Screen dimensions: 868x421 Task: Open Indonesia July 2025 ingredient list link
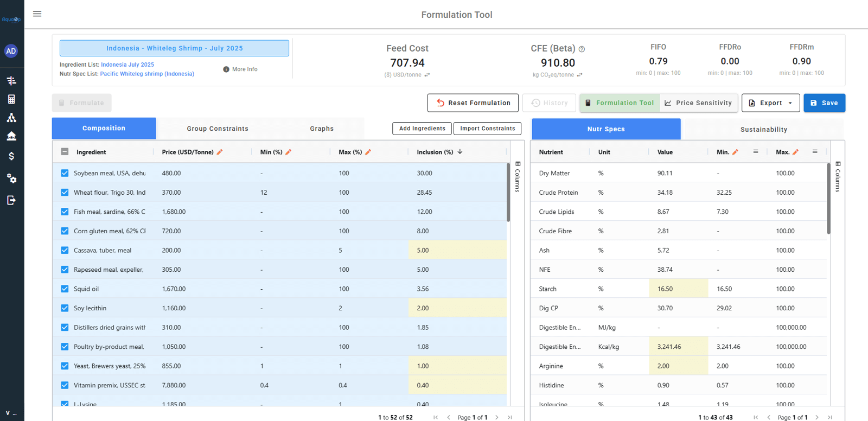[127, 65]
